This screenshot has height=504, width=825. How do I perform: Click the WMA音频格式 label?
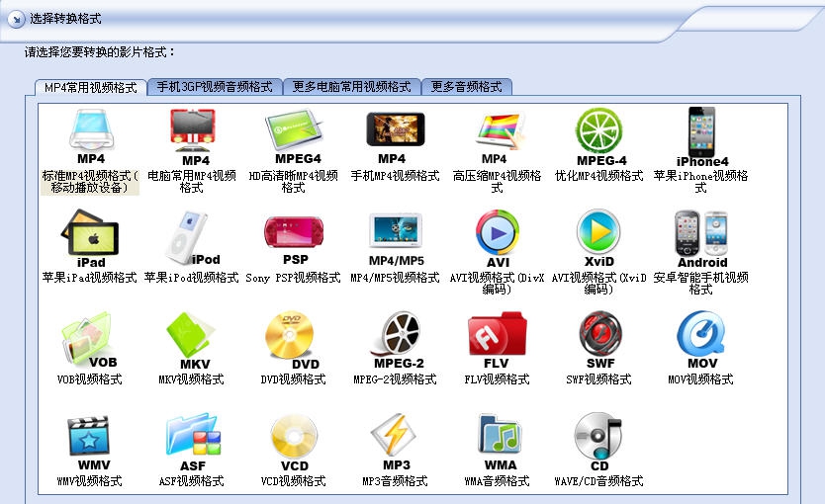(497, 481)
